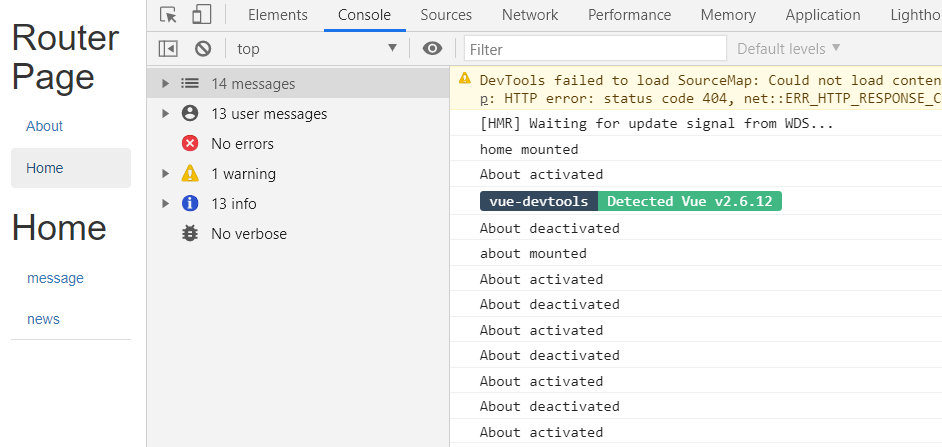Click the 13 user messages avatar icon
Image resolution: width=942 pixels, height=447 pixels.
190,114
